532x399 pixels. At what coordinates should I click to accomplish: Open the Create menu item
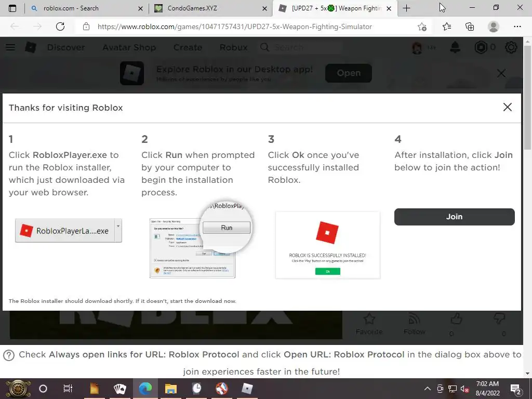pyautogui.click(x=188, y=47)
